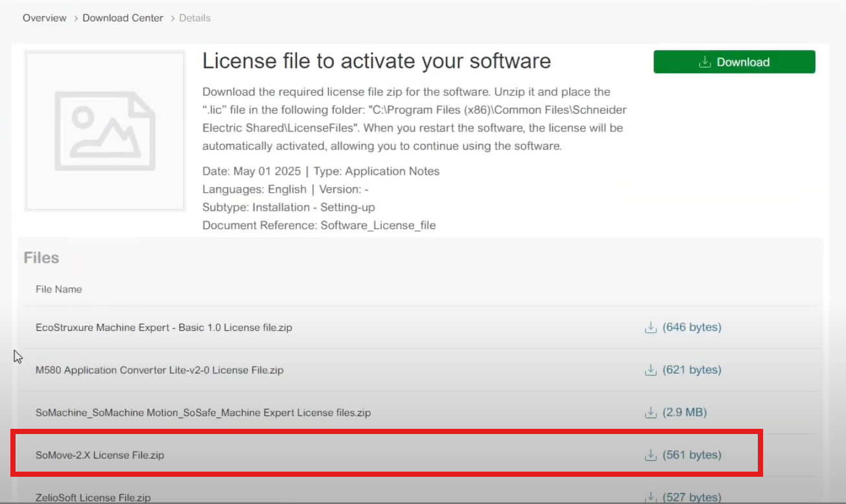Image resolution: width=846 pixels, height=504 pixels.
Task: Click the 'Subtype: Installation - Setting-up' line
Action: point(288,208)
